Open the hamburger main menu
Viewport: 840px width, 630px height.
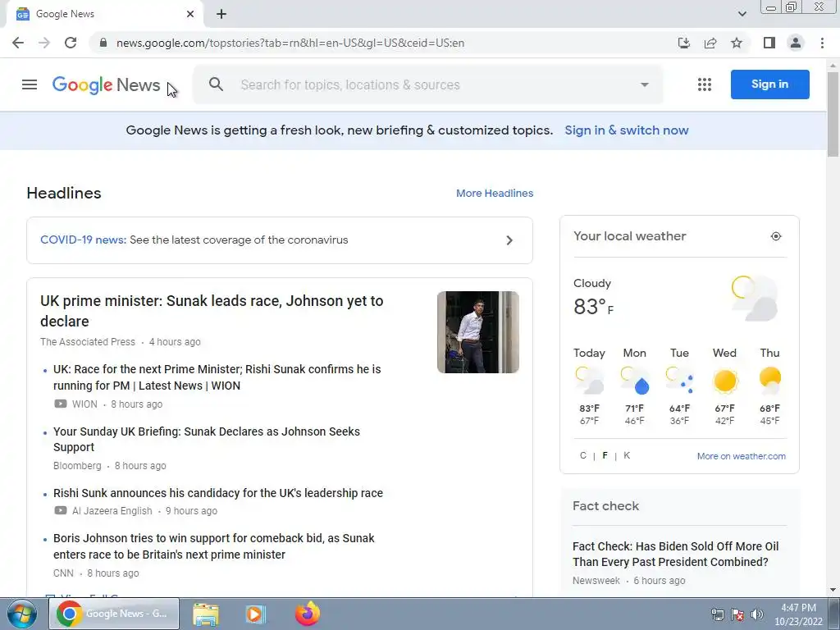30,84
